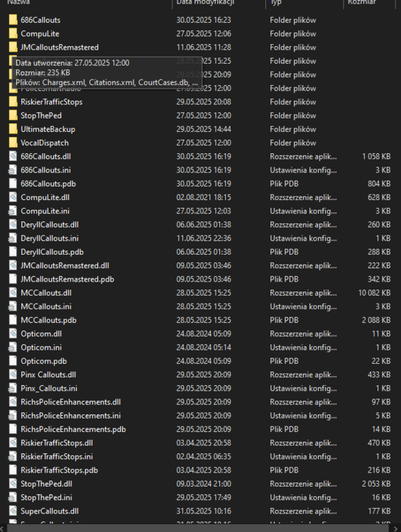The image size is (401, 532).
Task: Click the 11.06.2025 22:36 modification date
Action: point(204,238)
